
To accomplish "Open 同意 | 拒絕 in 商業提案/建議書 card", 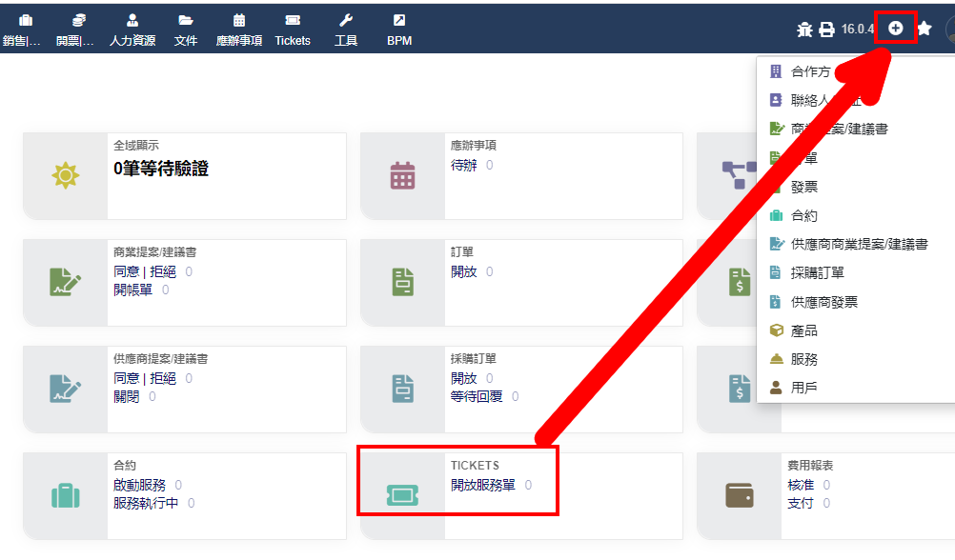I will click(145, 271).
